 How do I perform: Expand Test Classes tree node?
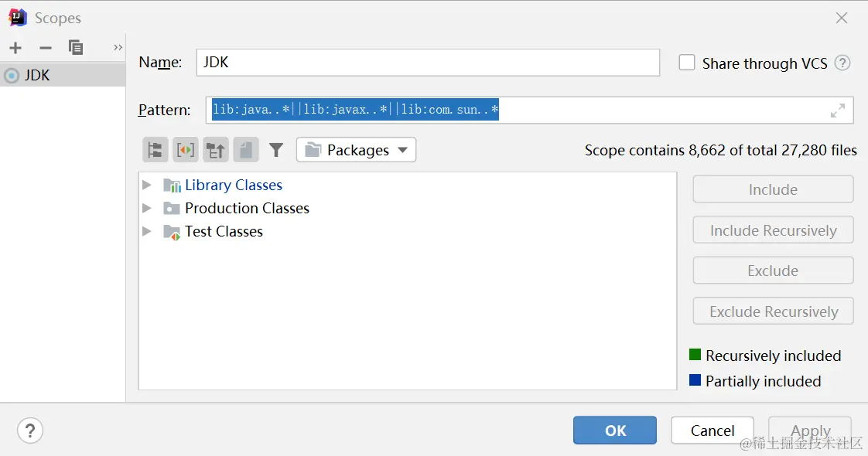pyautogui.click(x=147, y=232)
